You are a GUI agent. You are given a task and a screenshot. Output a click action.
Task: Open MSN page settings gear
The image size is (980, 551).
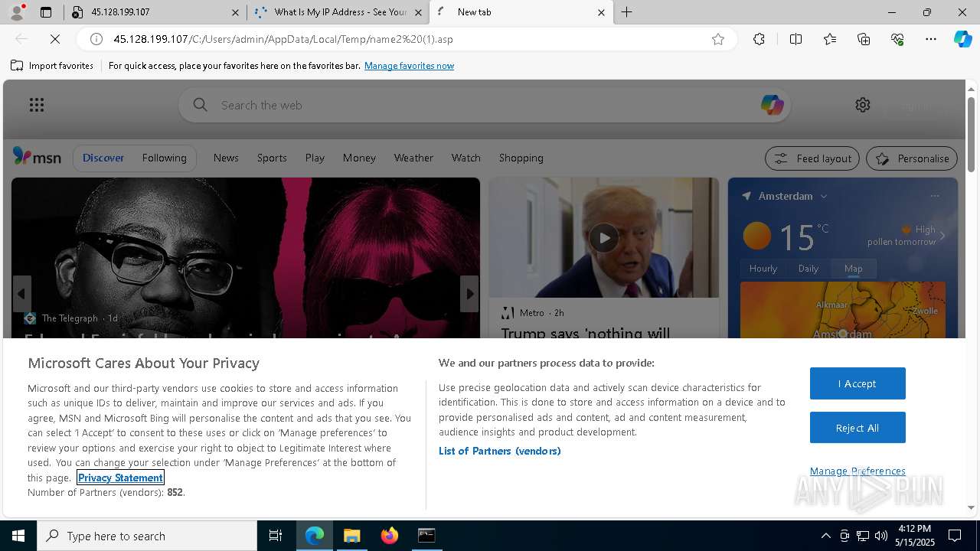point(863,105)
